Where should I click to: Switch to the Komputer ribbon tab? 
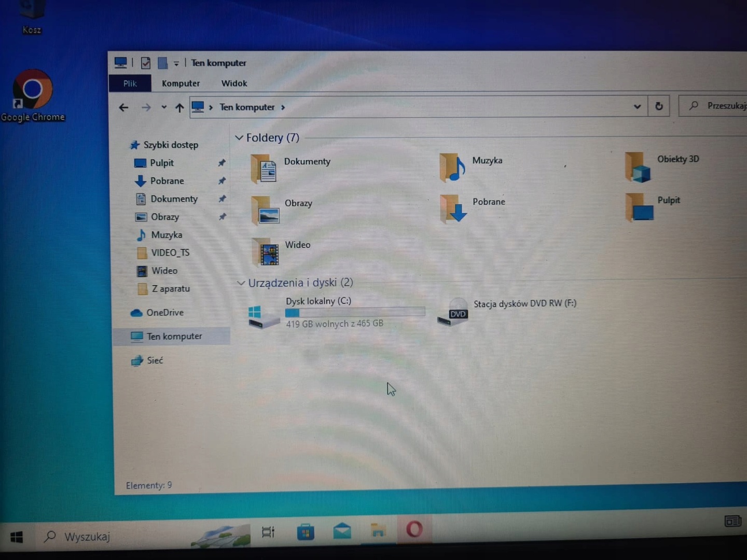coord(181,83)
